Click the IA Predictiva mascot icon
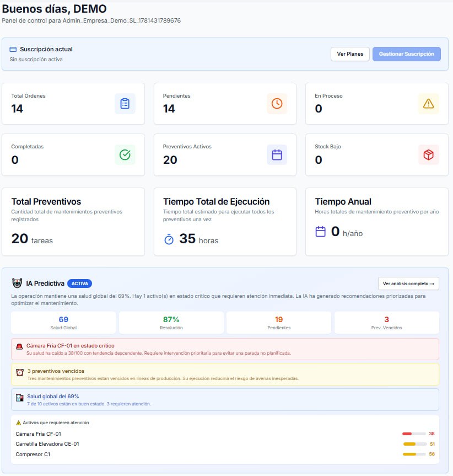This screenshot has height=476, width=453. click(17, 284)
